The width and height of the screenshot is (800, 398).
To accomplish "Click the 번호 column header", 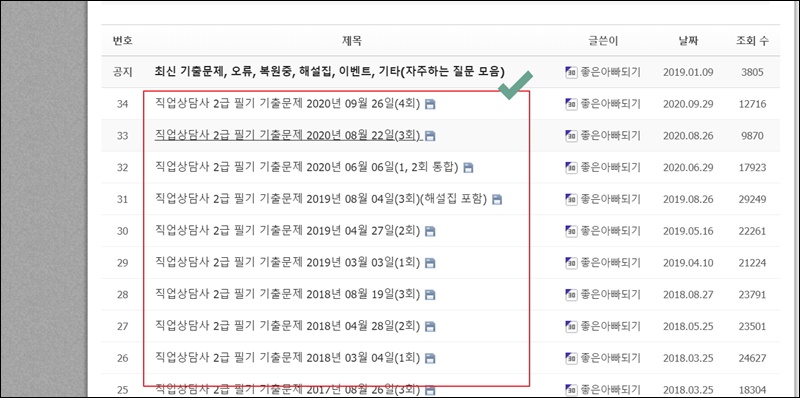I will 122,41.
